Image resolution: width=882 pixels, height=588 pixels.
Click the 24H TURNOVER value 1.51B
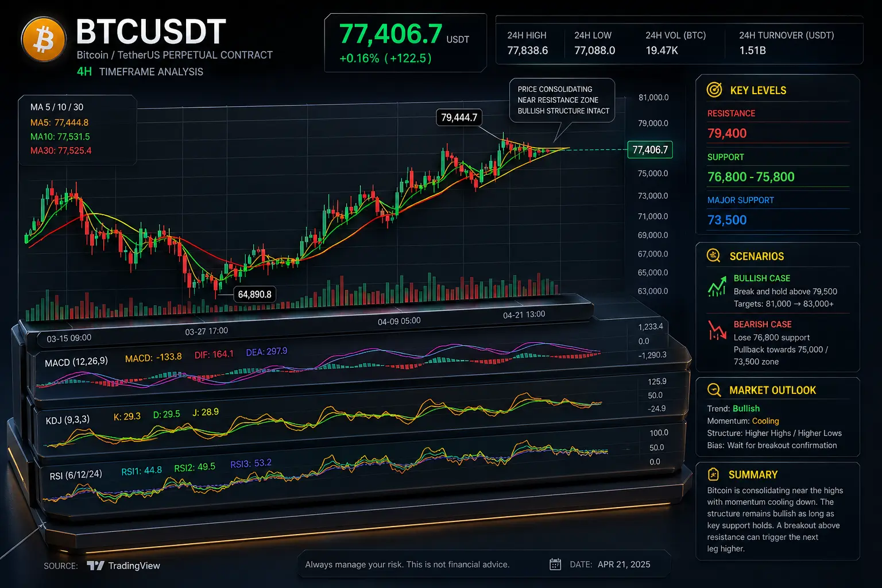(x=752, y=51)
